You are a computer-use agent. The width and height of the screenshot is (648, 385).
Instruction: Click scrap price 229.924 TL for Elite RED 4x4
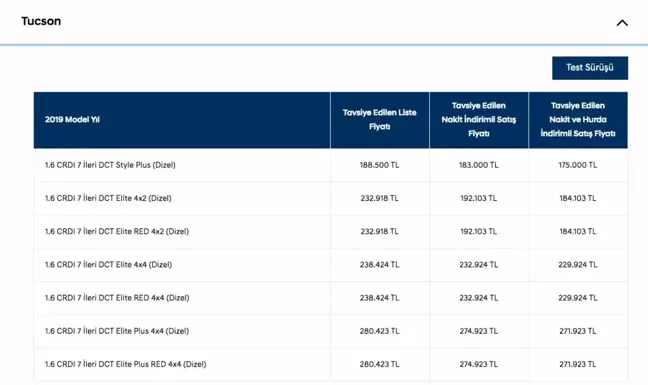click(x=578, y=298)
